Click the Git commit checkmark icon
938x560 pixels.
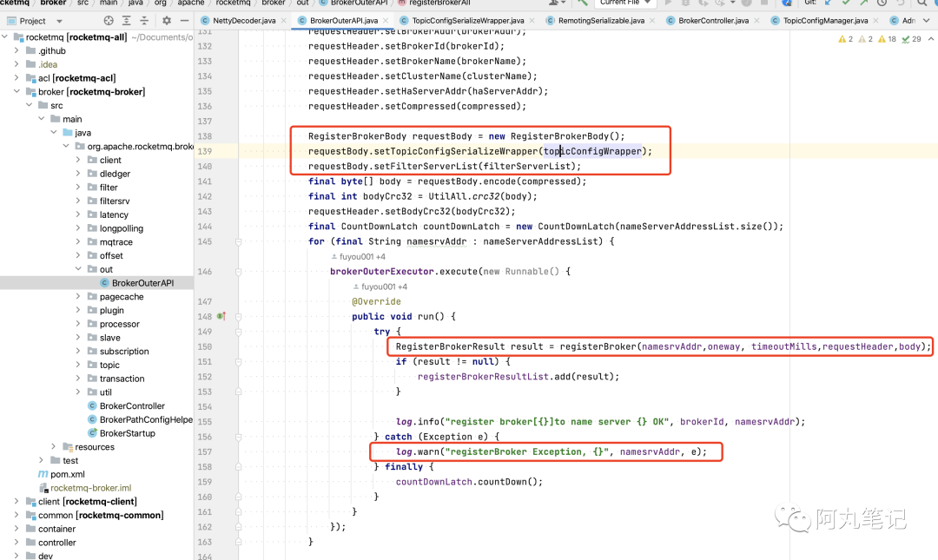pyautogui.click(x=846, y=3)
